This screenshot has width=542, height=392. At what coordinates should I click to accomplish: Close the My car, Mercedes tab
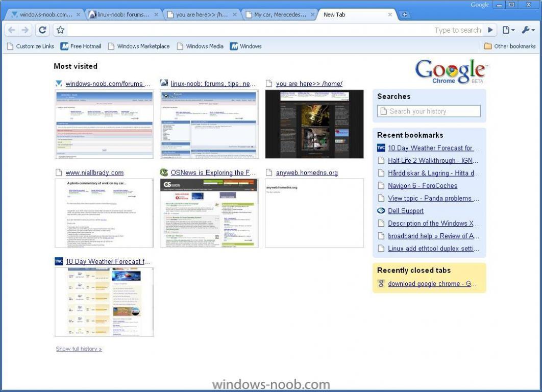[x=313, y=14]
